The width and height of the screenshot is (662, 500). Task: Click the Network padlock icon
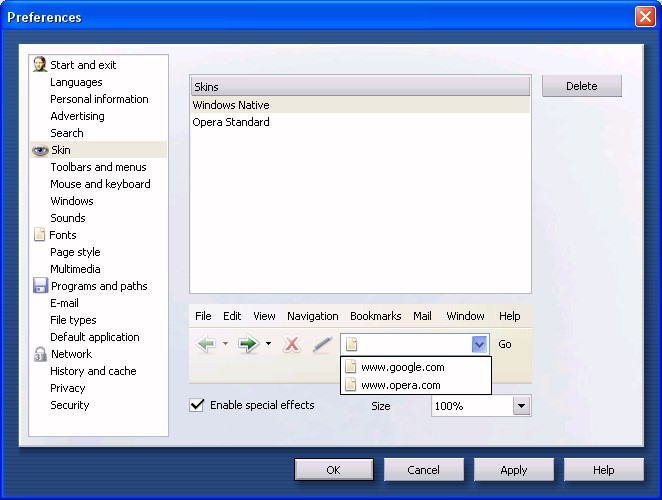tap(40, 354)
